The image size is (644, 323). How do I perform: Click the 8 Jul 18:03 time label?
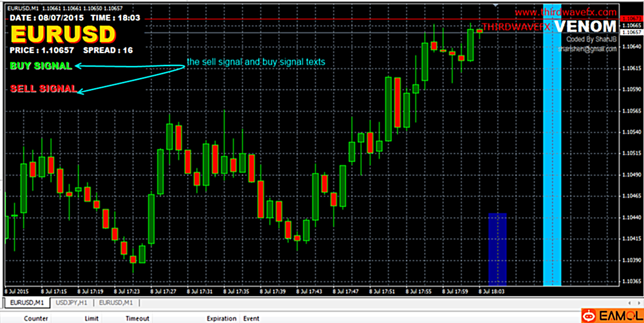[492, 292]
